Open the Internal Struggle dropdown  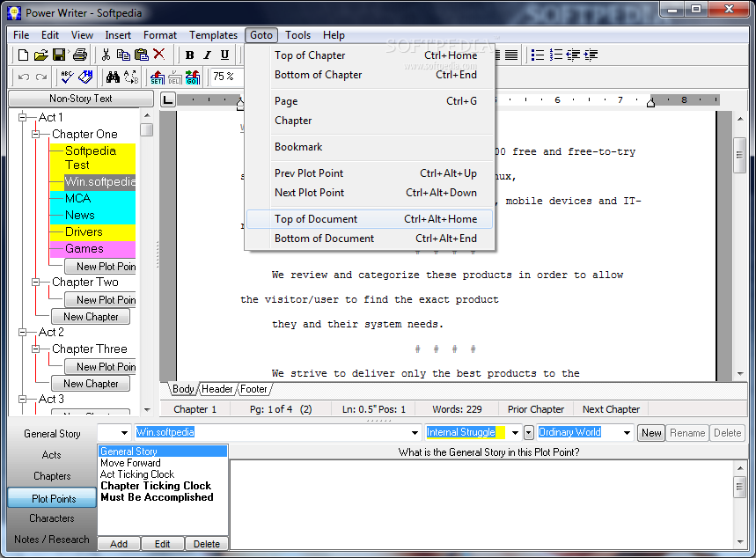pyautogui.click(x=515, y=433)
